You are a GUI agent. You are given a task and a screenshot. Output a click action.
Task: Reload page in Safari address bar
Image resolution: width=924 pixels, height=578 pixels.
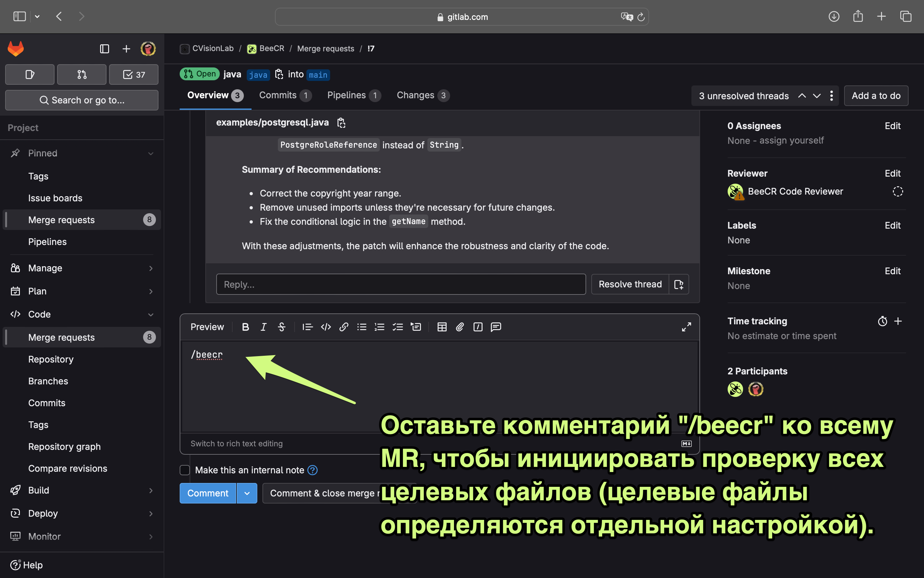tap(641, 17)
